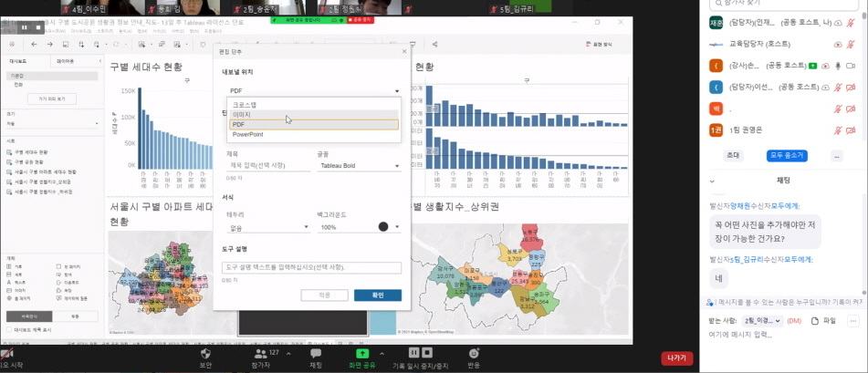Open Zoom 채팅 chat icon
Screen dimensions: 868x373
pyautogui.click(x=316, y=353)
